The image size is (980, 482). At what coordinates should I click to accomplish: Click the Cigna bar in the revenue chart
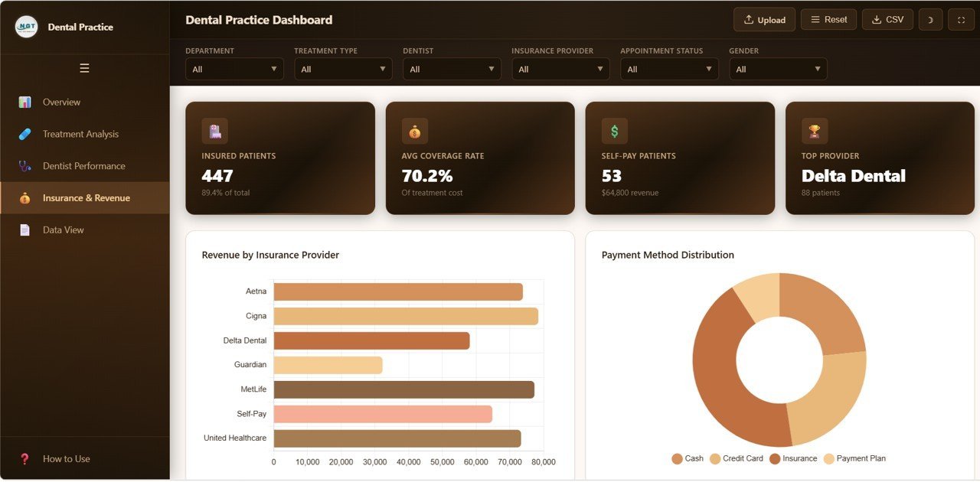point(406,315)
